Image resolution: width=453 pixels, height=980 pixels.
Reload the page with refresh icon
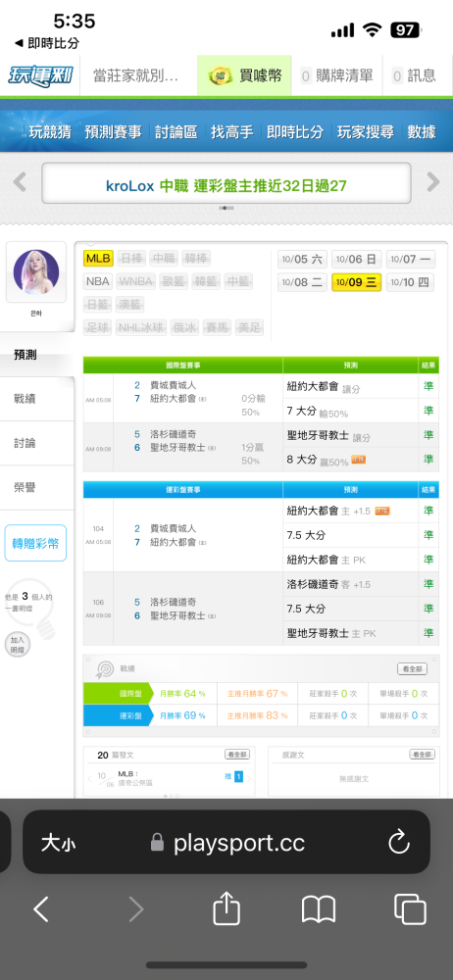[398, 843]
